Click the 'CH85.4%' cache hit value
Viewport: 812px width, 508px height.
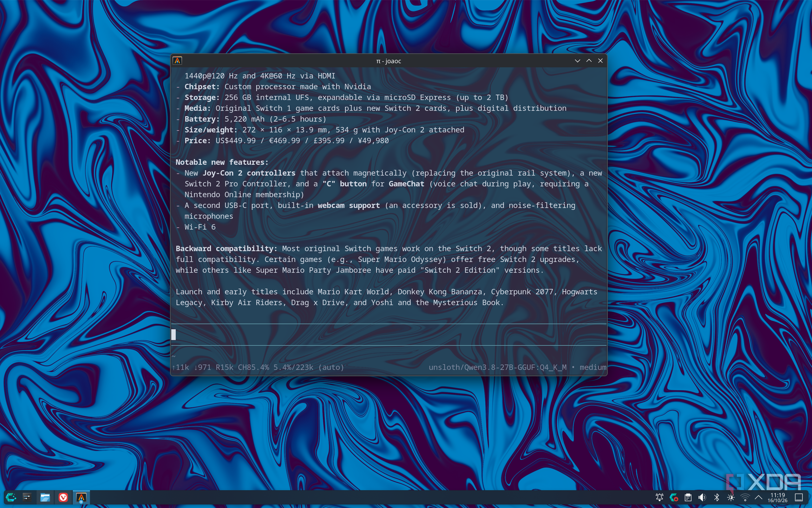tap(253, 367)
